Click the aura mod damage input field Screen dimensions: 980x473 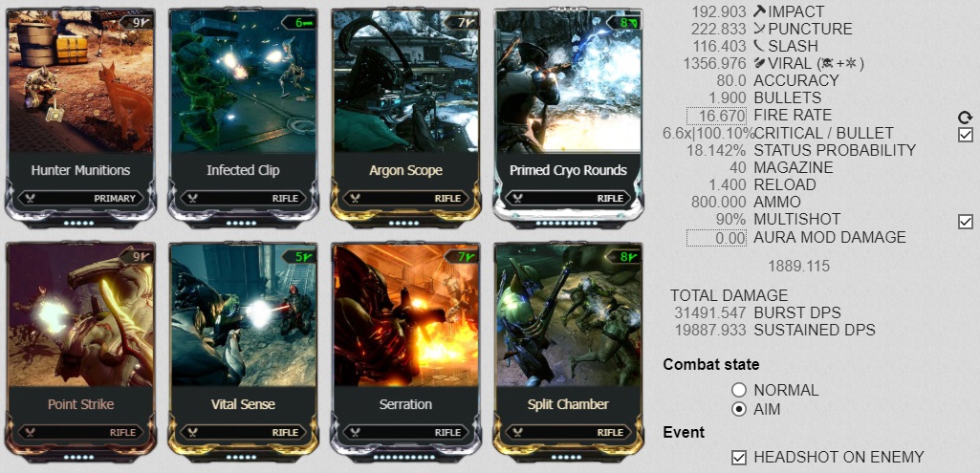[717, 237]
